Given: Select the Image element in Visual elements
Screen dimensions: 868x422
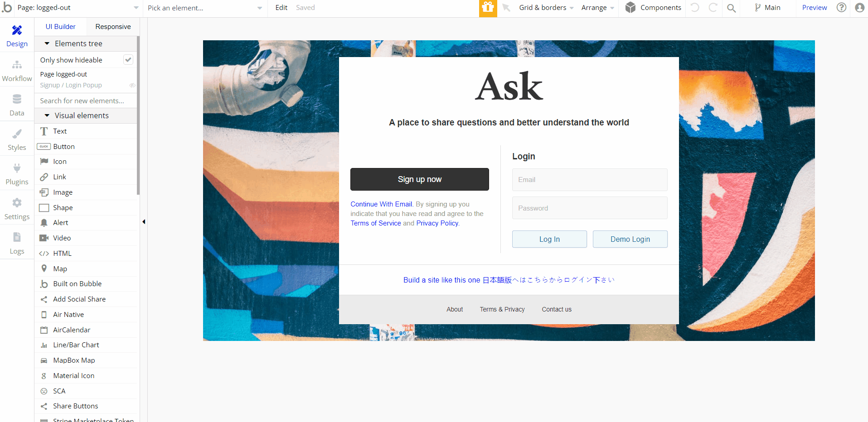Looking at the screenshot, I should (x=86, y=192).
